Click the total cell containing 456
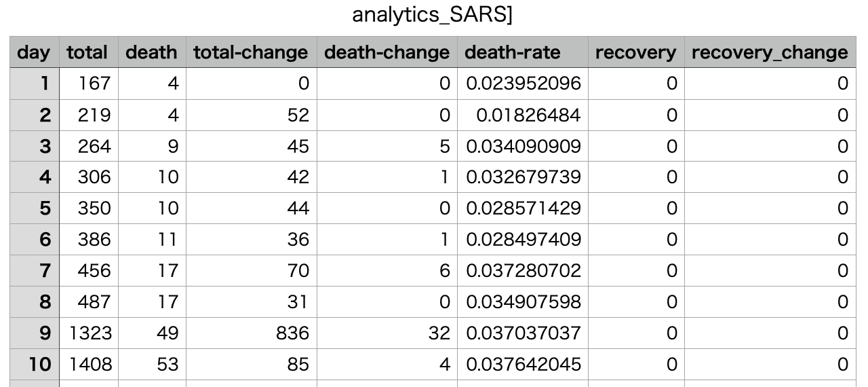The image size is (868, 387). click(x=88, y=271)
